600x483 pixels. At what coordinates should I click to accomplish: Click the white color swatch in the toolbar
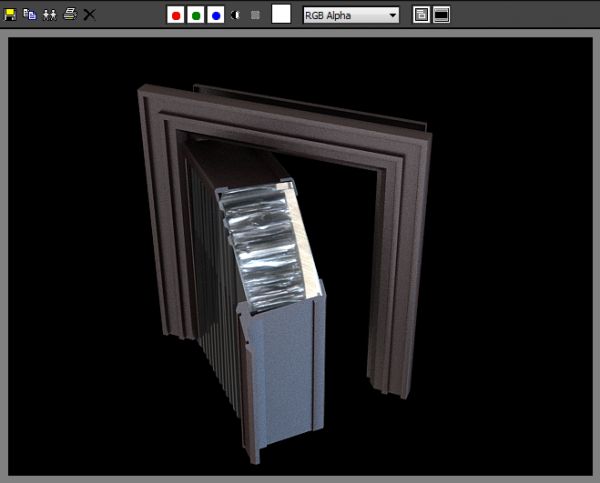281,14
